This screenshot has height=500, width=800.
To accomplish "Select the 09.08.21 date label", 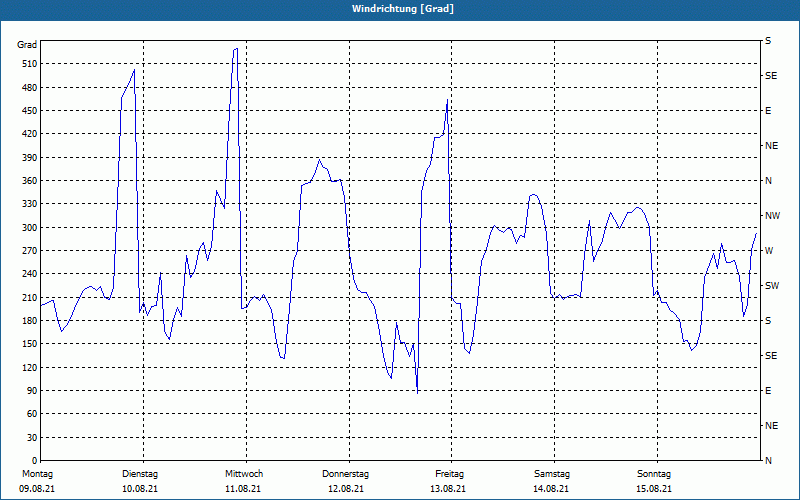I will tap(37, 489).
